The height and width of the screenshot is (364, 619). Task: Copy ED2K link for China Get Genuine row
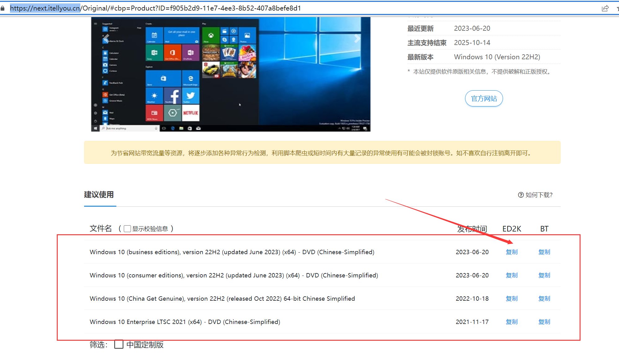(x=512, y=299)
